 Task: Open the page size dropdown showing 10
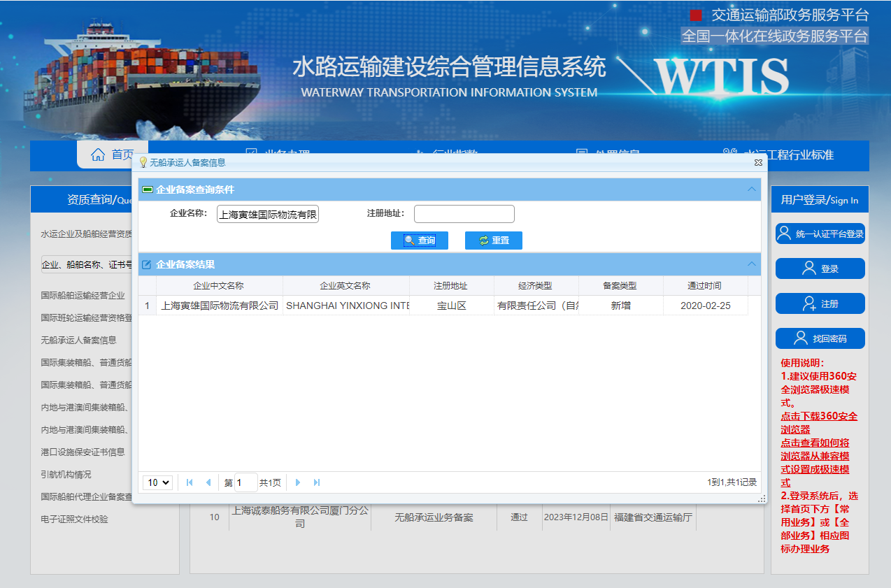(x=157, y=482)
